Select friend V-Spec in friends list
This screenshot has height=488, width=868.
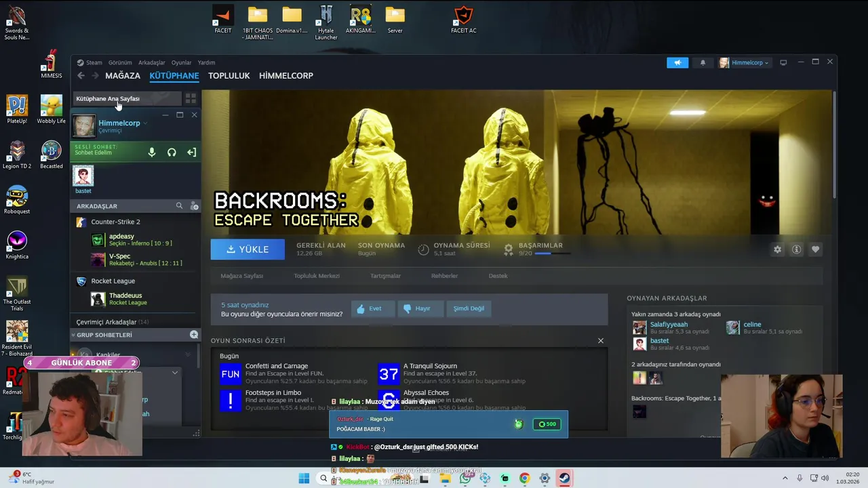pyautogui.click(x=136, y=260)
